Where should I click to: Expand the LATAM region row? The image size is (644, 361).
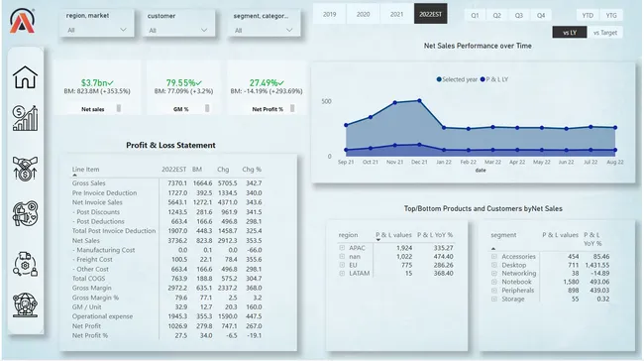[342, 274]
